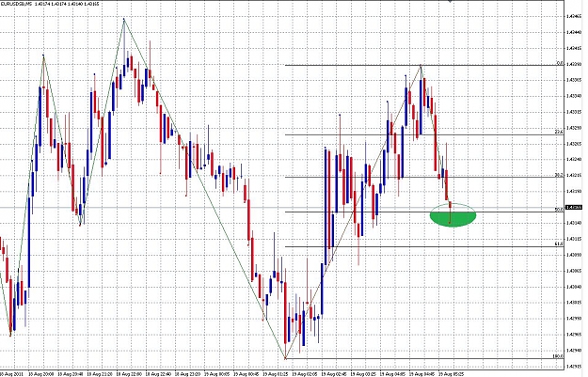Screen dimensions: 588x377
Task: Click the 1.43140 price axis label
Action: [x=574, y=224]
